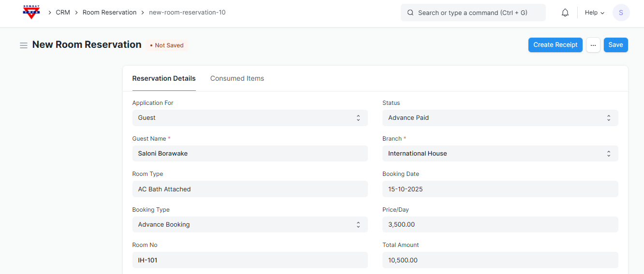The image size is (644, 274).
Task: Go to CRM breadcrumb link
Action: tap(63, 13)
